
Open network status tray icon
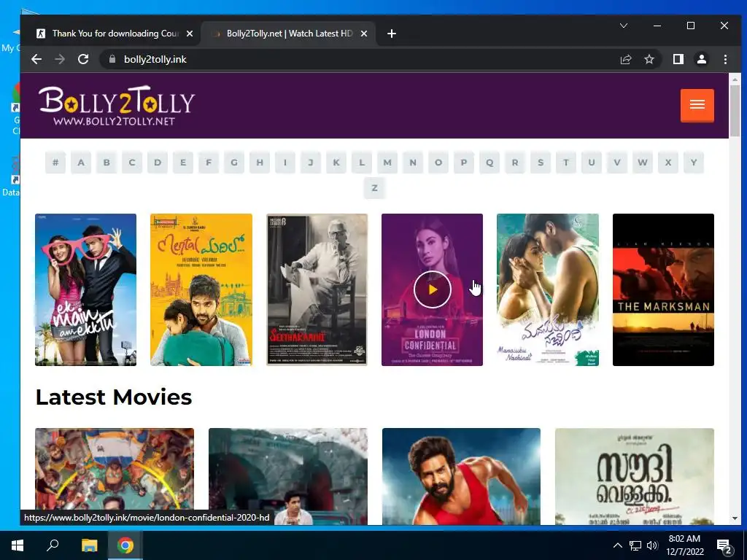pyautogui.click(x=635, y=545)
